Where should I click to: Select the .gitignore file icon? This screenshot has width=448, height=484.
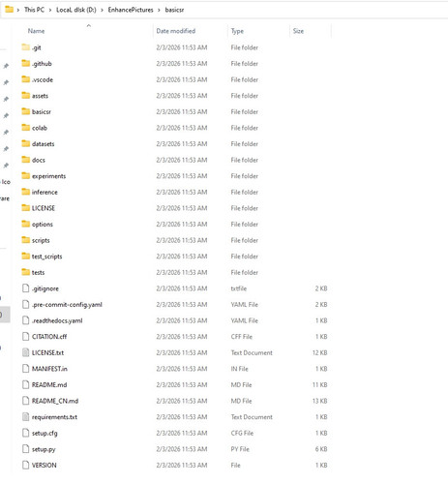coord(26,288)
